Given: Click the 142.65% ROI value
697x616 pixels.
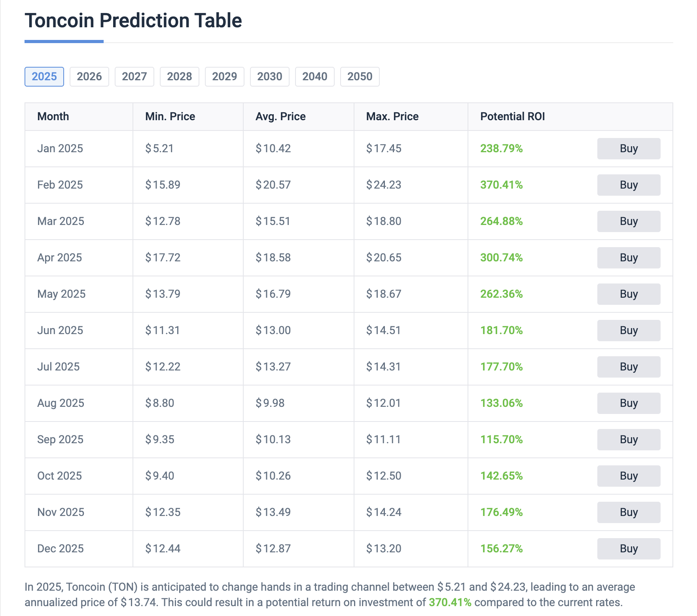Looking at the screenshot, I should [x=502, y=476].
